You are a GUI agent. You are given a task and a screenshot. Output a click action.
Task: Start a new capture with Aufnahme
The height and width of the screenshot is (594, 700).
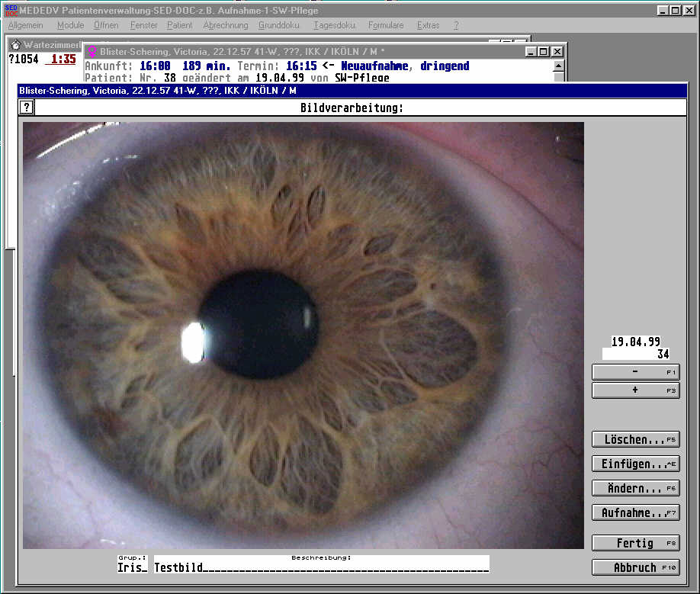point(635,513)
